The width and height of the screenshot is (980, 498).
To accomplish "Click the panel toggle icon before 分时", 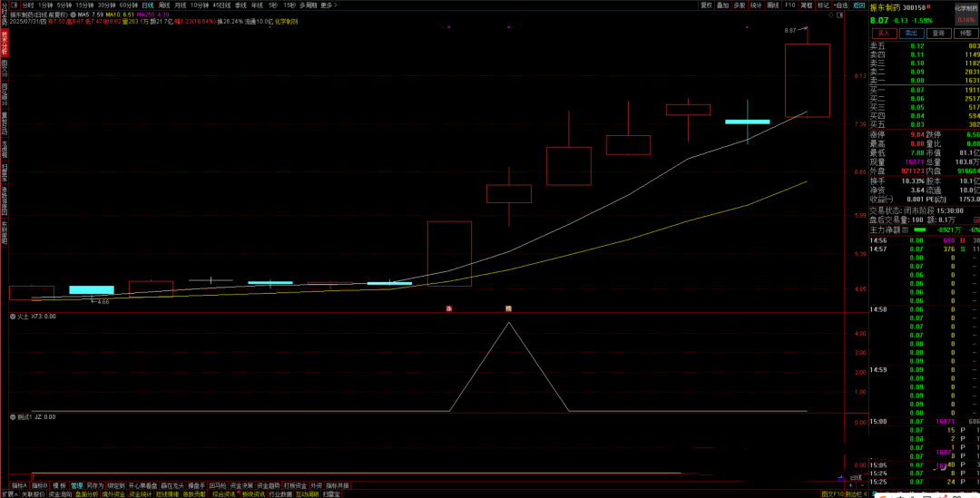I will click(14, 5).
